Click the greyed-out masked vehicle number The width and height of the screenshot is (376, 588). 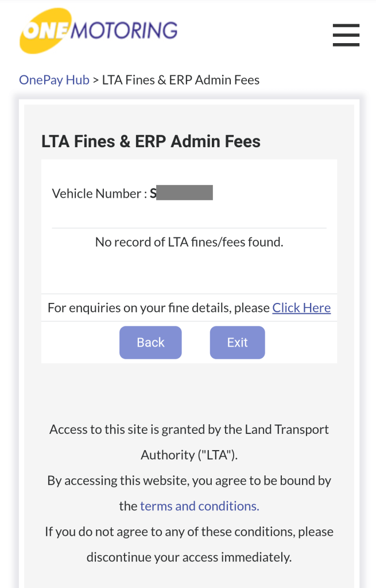pos(185,193)
